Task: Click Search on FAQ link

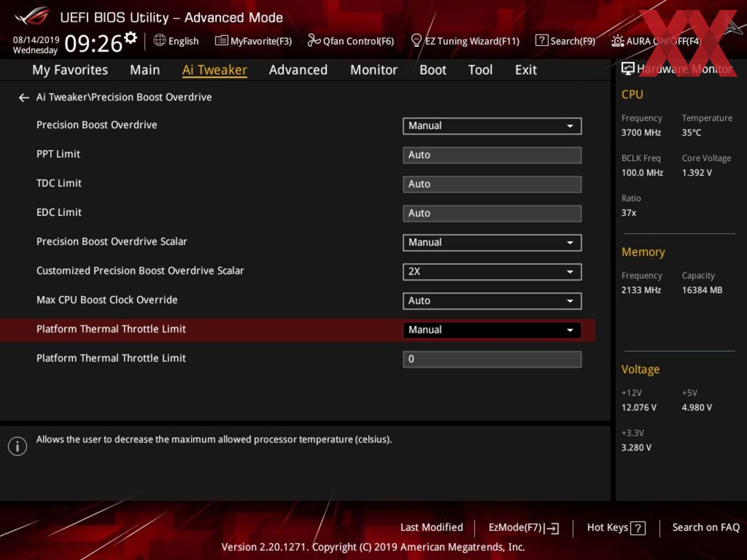Action: coord(706,527)
